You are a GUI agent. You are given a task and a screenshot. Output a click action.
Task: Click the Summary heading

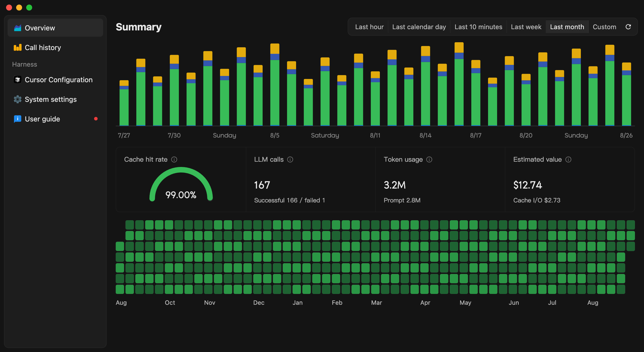139,27
